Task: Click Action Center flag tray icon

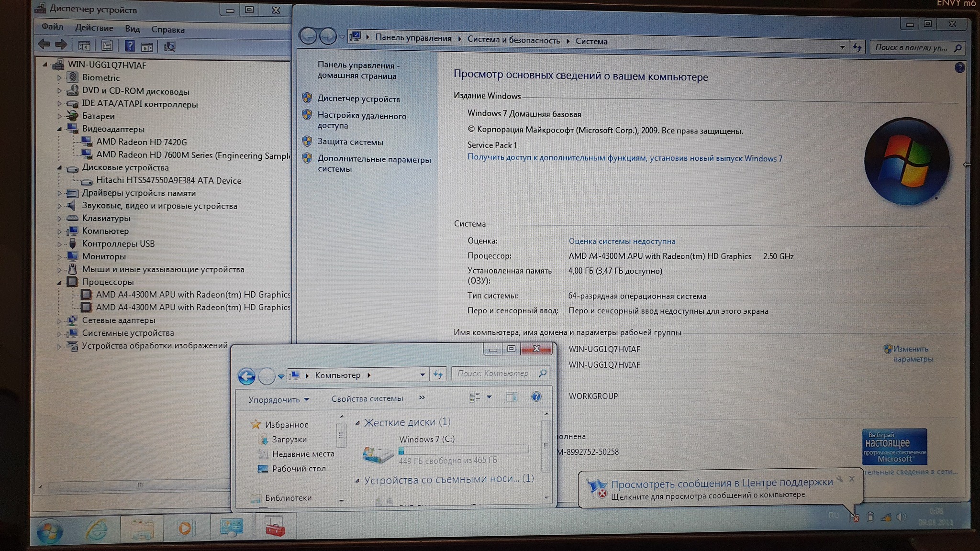Action: 855,518
